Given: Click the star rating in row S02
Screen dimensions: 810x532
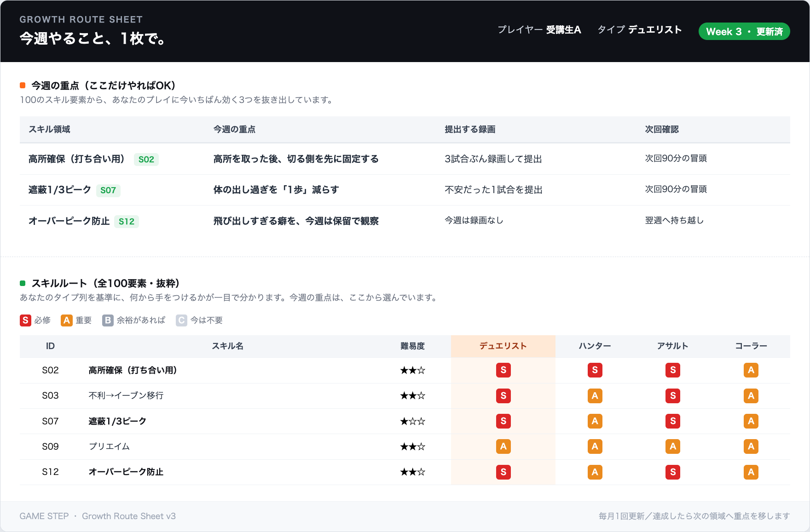Looking at the screenshot, I should point(412,370).
